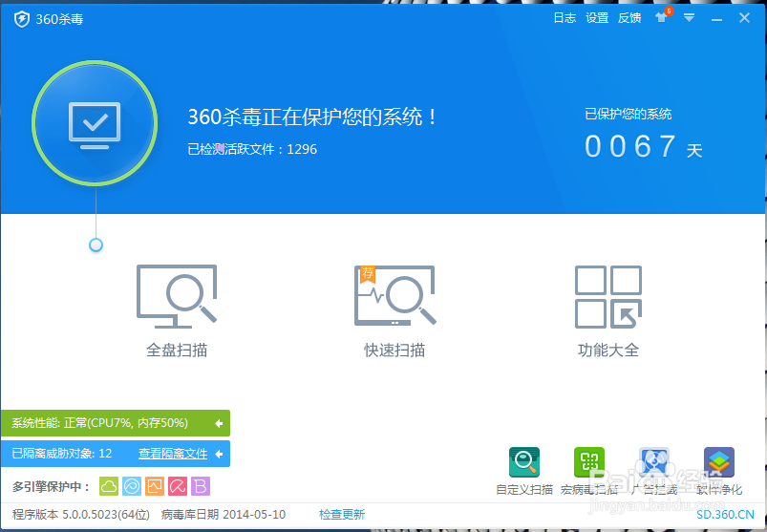The image size is (767, 532).
Task: Collapse the 系统性能 green bar arrow
Action: pos(219,423)
